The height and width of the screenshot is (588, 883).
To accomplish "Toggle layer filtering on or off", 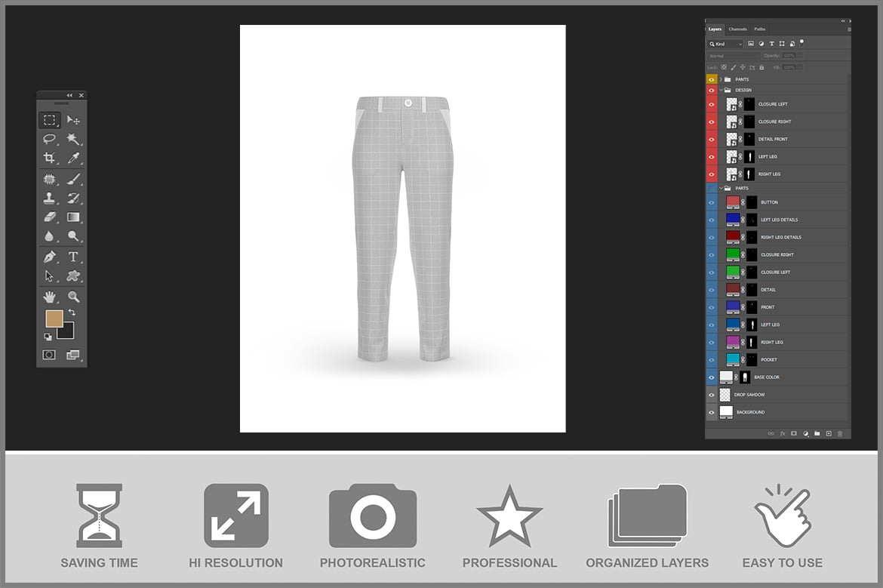I will click(802, 42).
